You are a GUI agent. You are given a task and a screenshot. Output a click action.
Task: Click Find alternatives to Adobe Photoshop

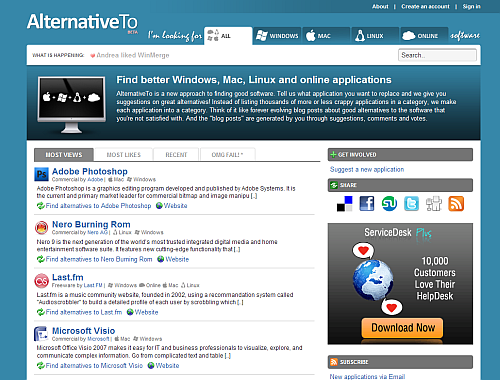(x=98, y=206)
